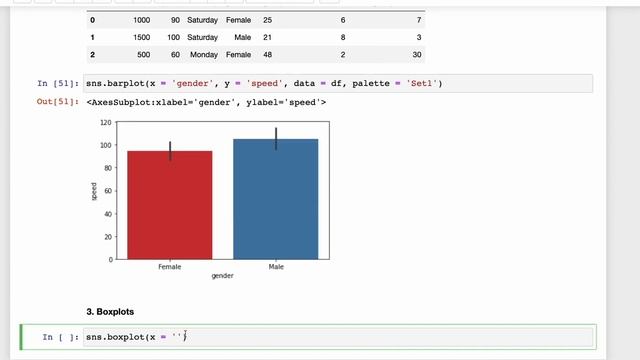Click the blue Male bar in chart
The height and width of the screenshot is (360, 640).
tap(276, 199)
